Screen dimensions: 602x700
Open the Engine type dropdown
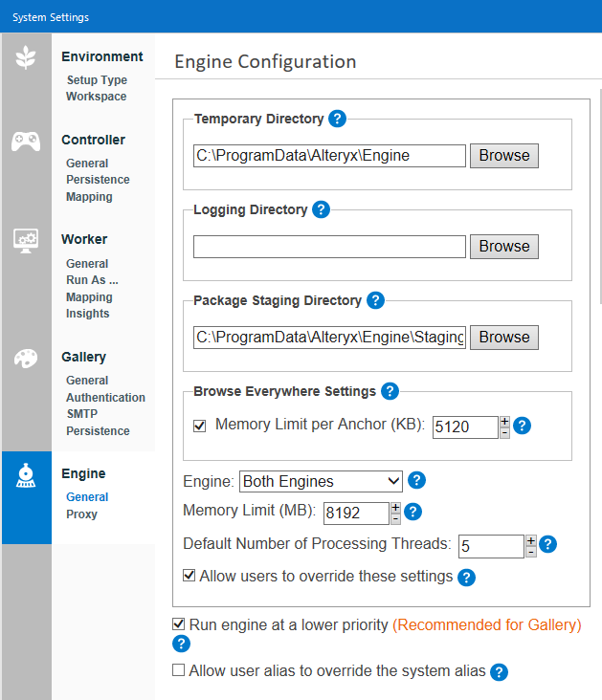pyautogui.click(x=321, y=481)
